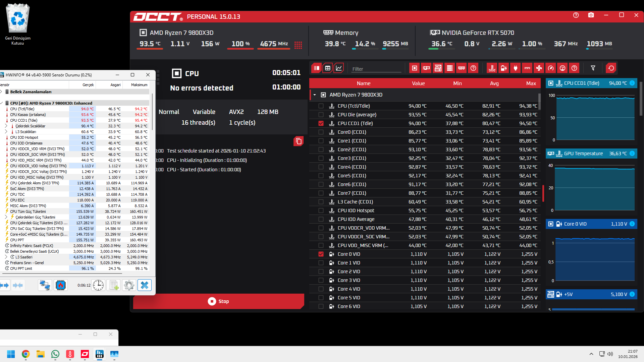Switch OCCT monitoring to table layout view

tap(328, 68)
